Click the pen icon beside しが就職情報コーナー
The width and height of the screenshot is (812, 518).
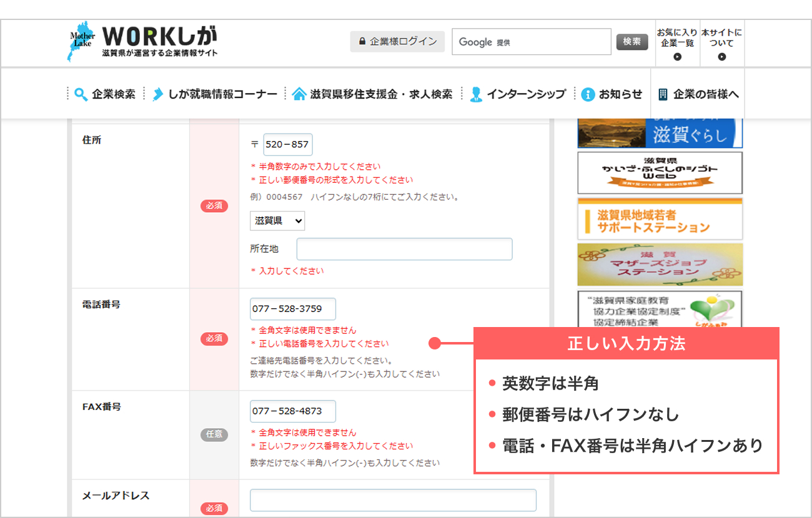tap(157, 94)
